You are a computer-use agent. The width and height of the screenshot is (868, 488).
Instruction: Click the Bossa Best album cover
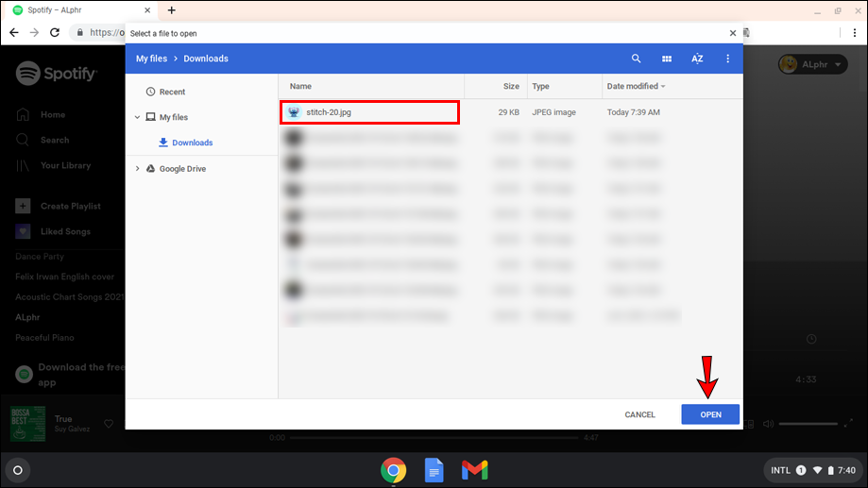(x=27, y=424)
